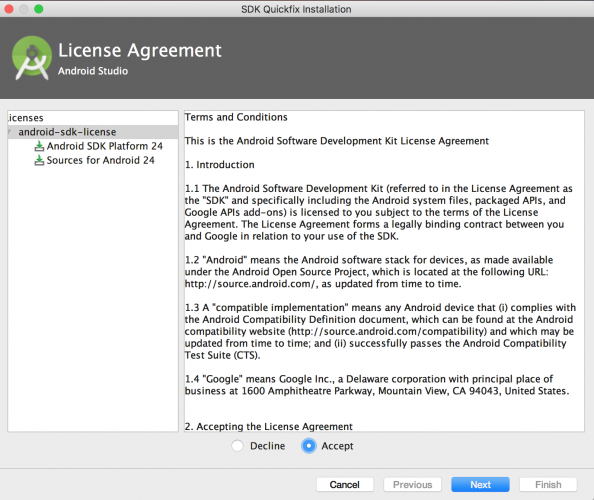Click paragraph 1.4 about Google Inc.
Viewport: 594px width, 500px height.
[x=377, y=385]
